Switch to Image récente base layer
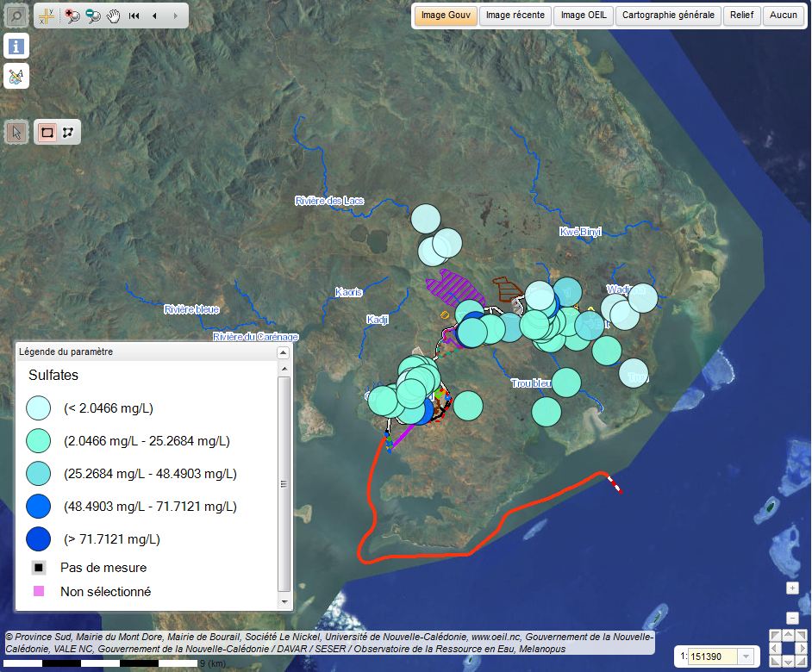 coord(515,16)
